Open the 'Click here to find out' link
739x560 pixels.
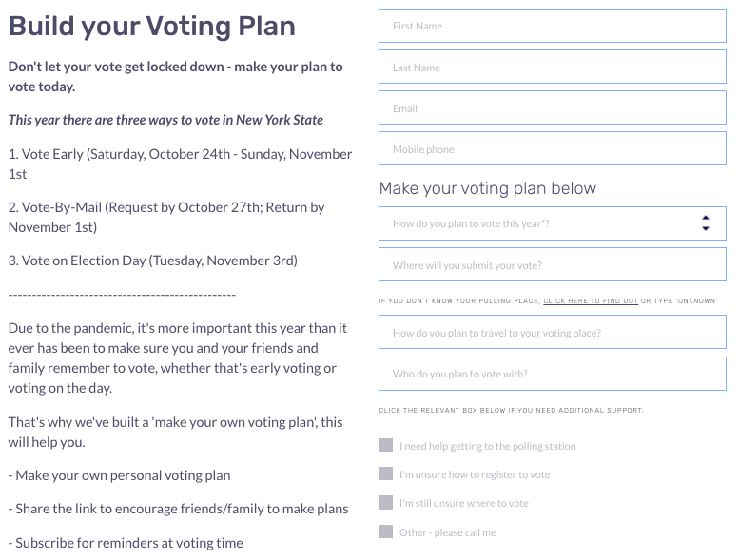(591, 301)
